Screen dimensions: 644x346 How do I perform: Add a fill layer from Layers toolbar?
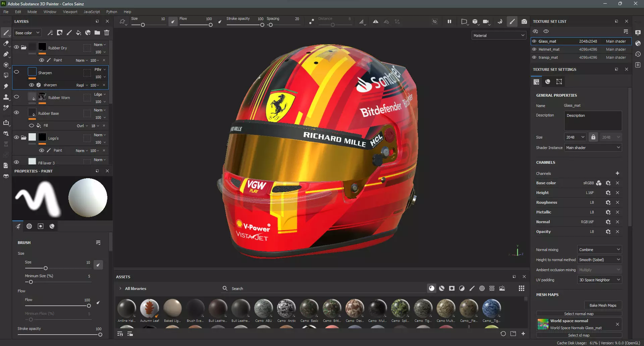pyautogui.click(x=78, y=33)
